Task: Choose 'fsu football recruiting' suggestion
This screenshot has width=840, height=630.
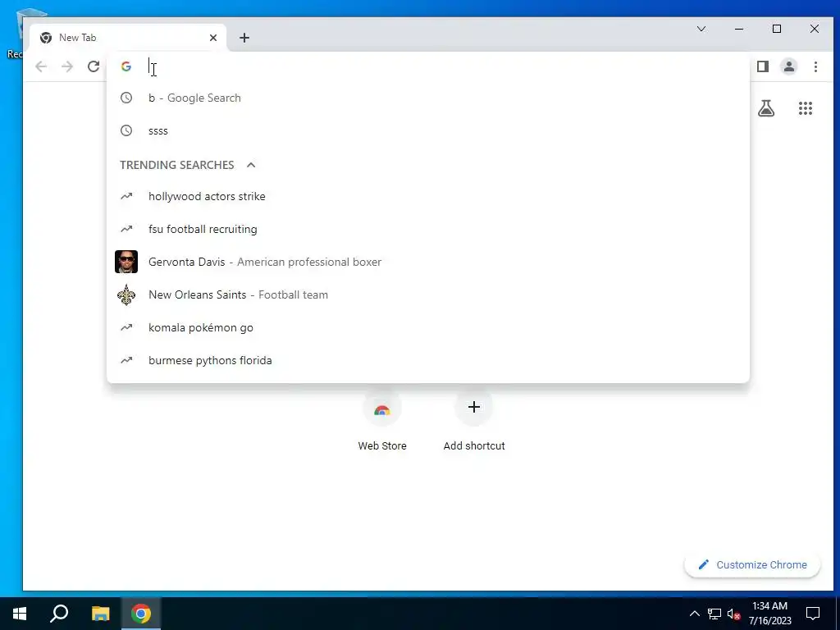Action: tap(428, 230)
